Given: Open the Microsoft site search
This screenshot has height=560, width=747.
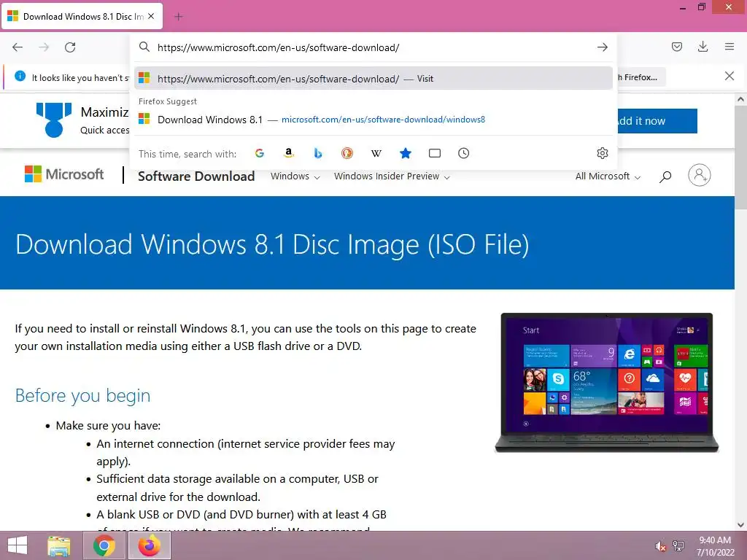Looking at the screenshot, I should (665, 176).
